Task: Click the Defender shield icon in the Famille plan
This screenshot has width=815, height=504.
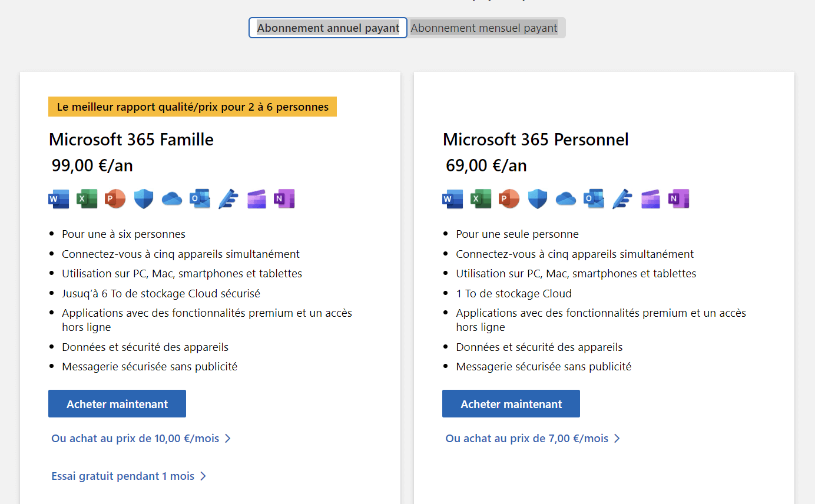Action: tap(144, 199)
